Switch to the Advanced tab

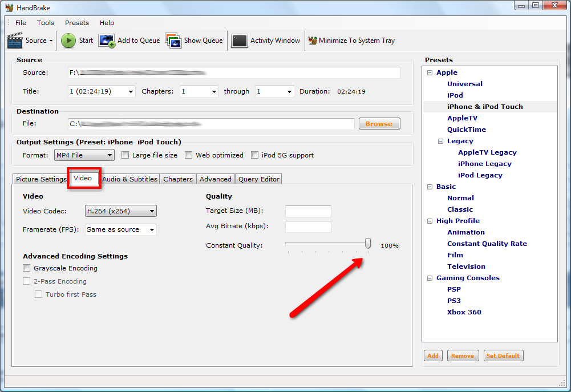(x=216, y=179)
